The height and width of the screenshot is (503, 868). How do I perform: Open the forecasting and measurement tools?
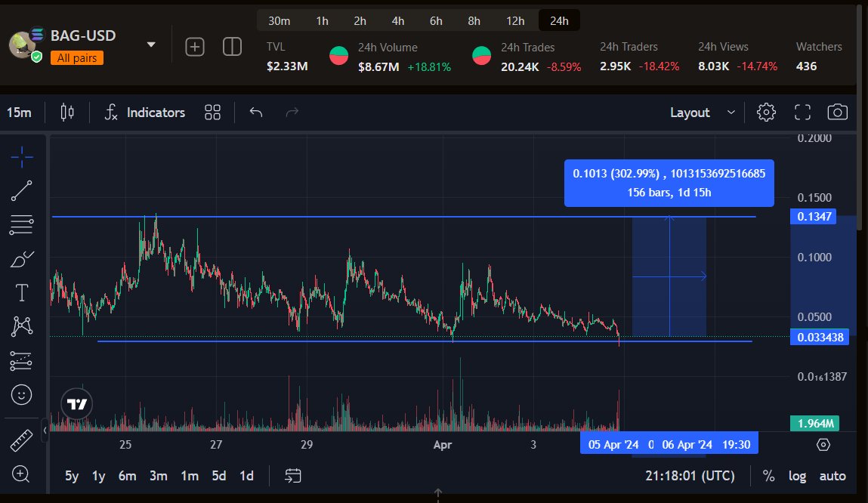(x=22, y=361)
